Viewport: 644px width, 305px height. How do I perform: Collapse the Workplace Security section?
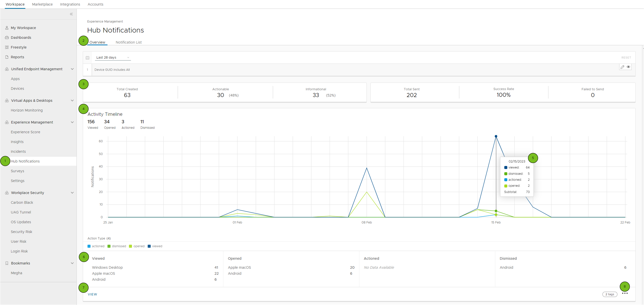click(x=72, y=193)
